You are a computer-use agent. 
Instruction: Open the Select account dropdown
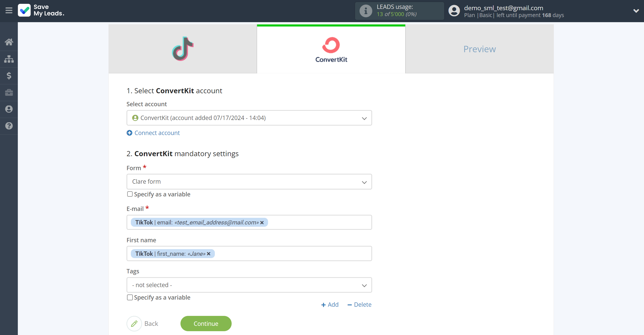point(249,118)
